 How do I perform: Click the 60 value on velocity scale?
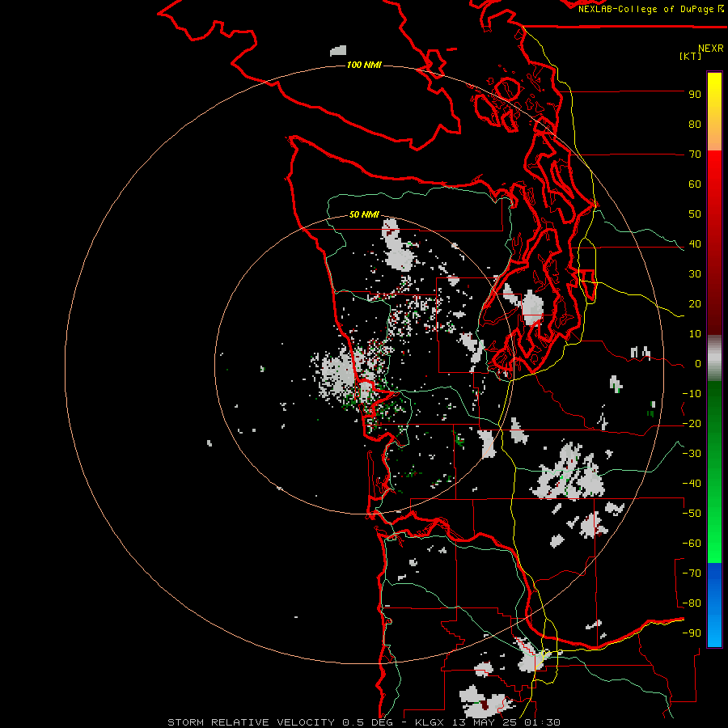tap(695, 184)
